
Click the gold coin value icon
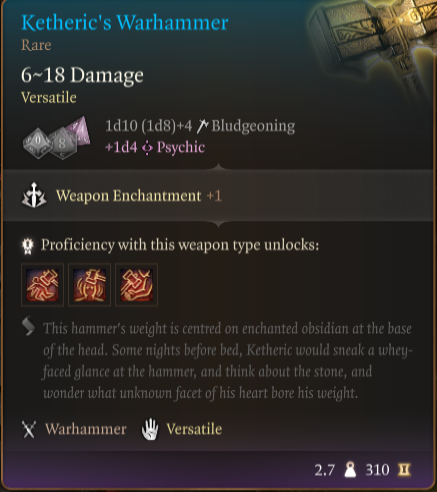[404, 470]
